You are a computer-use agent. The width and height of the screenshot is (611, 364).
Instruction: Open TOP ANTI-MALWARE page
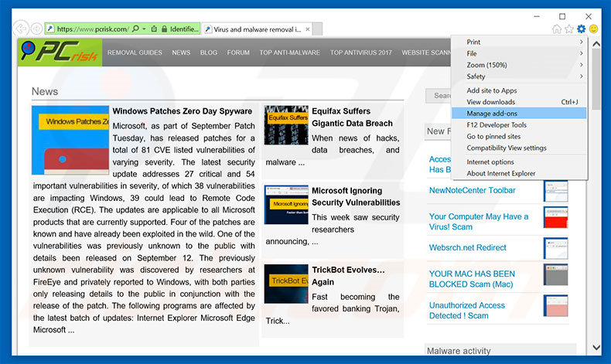pos(289,53)
